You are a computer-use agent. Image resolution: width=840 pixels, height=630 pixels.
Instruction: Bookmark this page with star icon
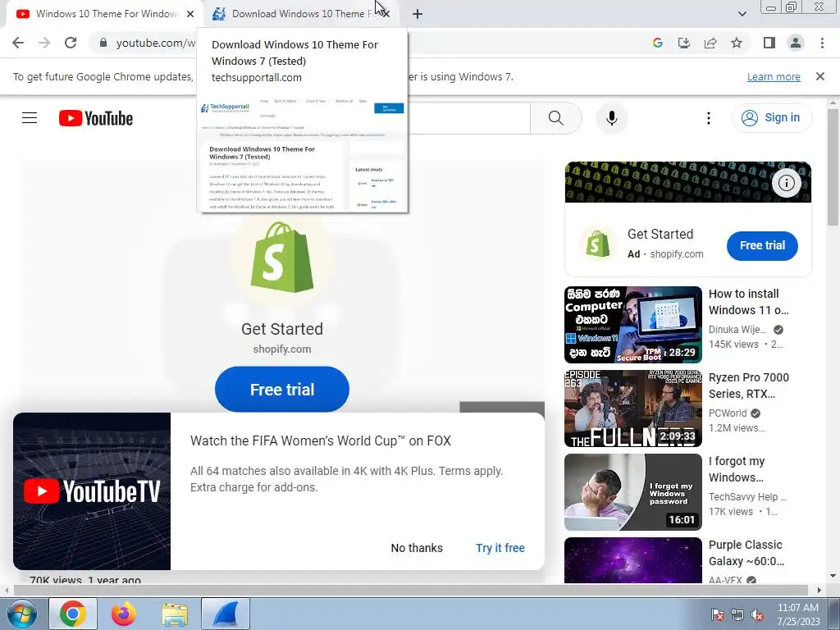737,43
